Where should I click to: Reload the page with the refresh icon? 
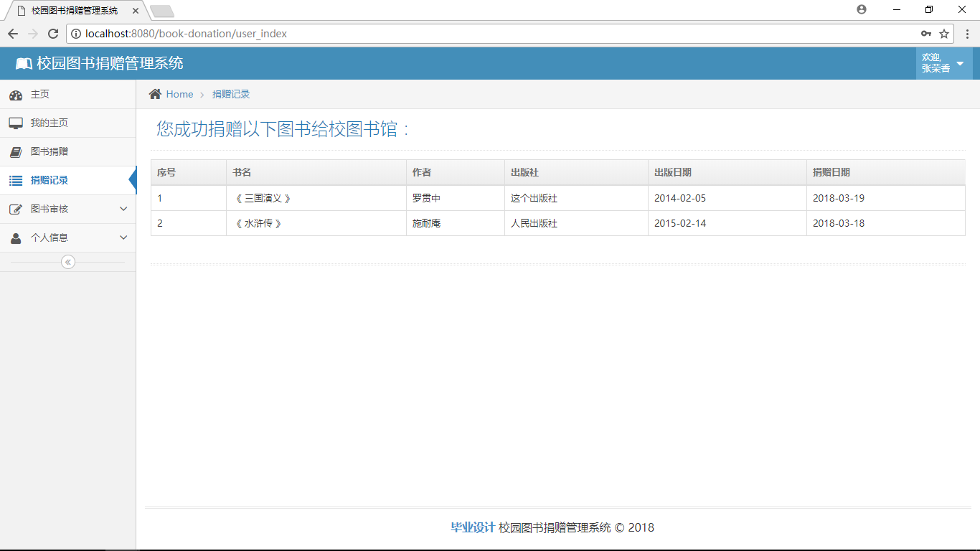(53, 34)
